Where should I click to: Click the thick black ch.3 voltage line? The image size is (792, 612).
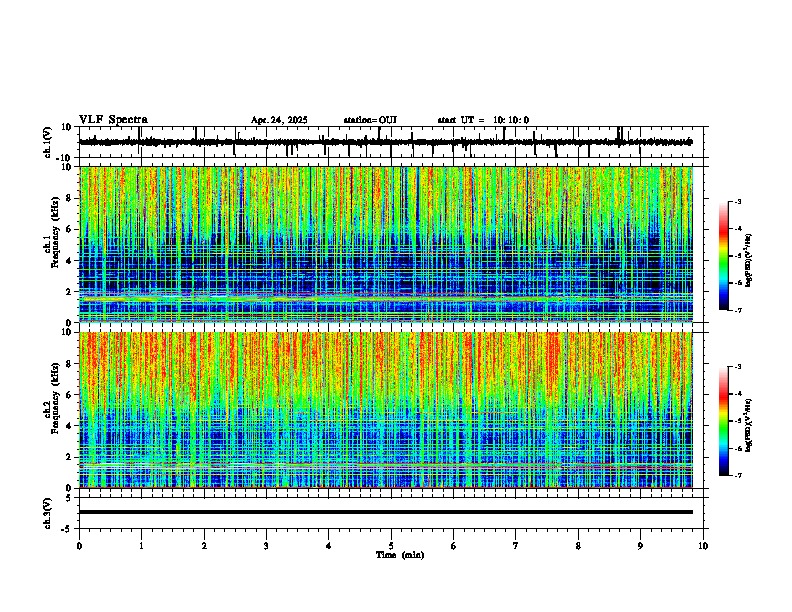(x=386, y=512)
